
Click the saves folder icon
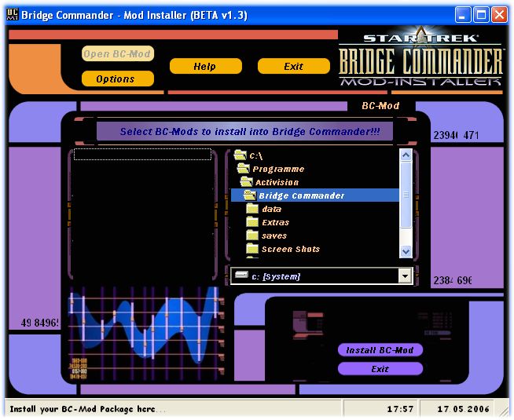[x=252, y=236]
